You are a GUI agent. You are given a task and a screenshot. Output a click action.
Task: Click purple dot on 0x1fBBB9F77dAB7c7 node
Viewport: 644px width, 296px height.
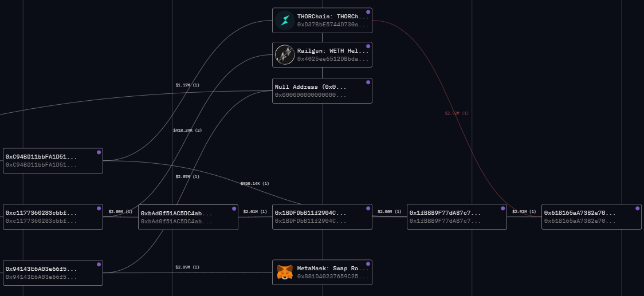click(x=502, y=208)
